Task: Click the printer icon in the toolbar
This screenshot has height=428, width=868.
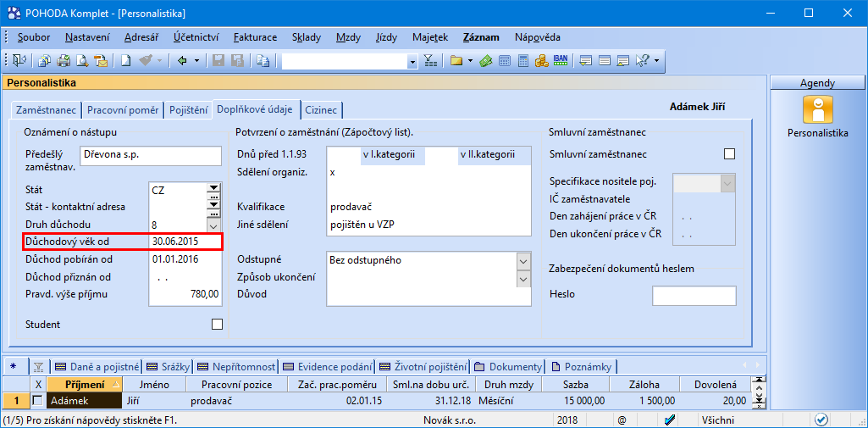Action: 64,60
